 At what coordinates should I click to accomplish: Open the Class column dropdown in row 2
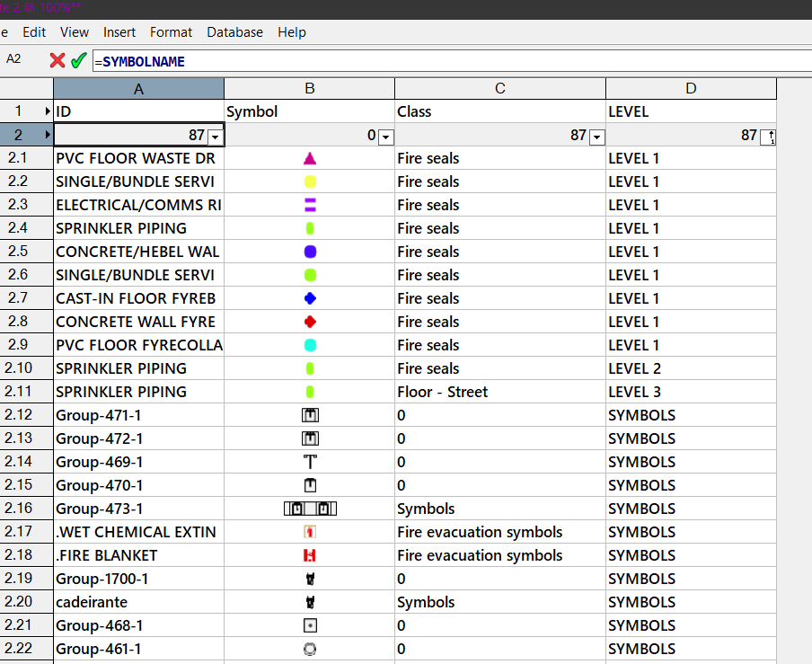[597, 137]
